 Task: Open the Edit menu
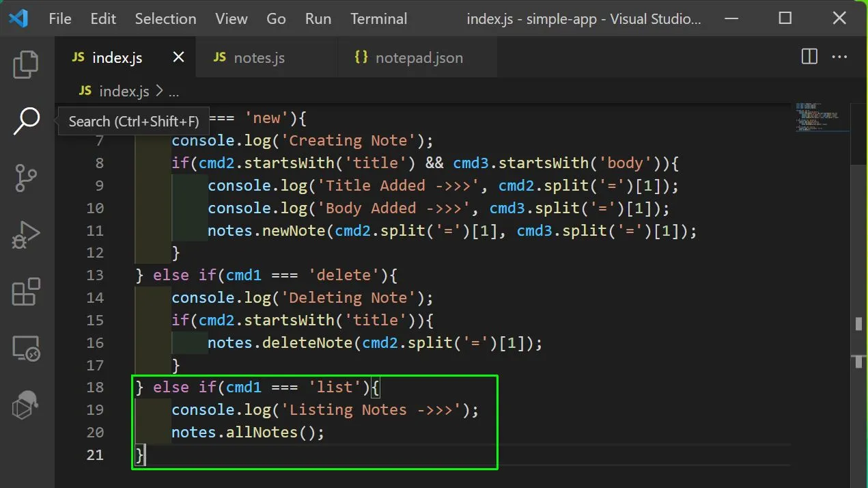(103, 18)
